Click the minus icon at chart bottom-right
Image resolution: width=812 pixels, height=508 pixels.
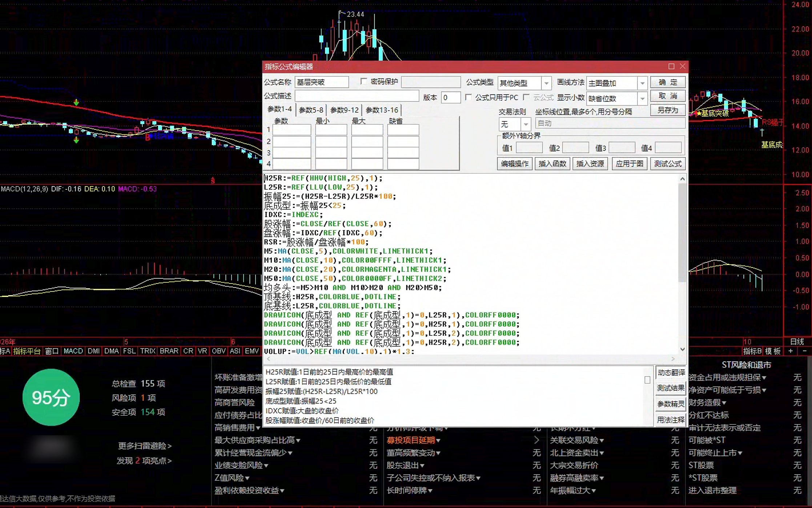click(804, 351)
